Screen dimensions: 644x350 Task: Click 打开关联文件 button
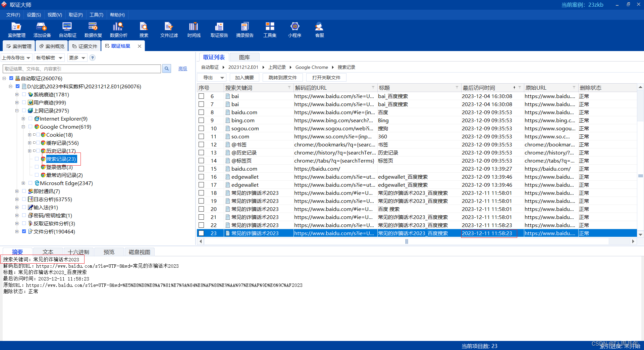pos(326,78)
